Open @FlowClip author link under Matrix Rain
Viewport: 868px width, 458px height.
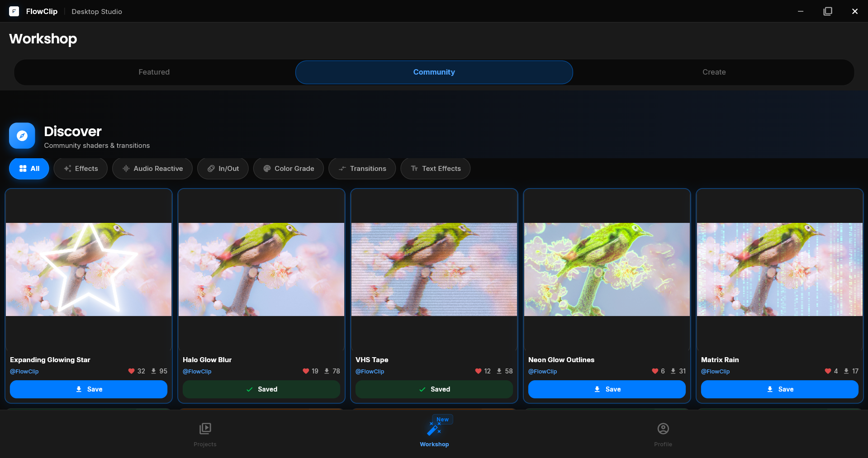point(716,372)
